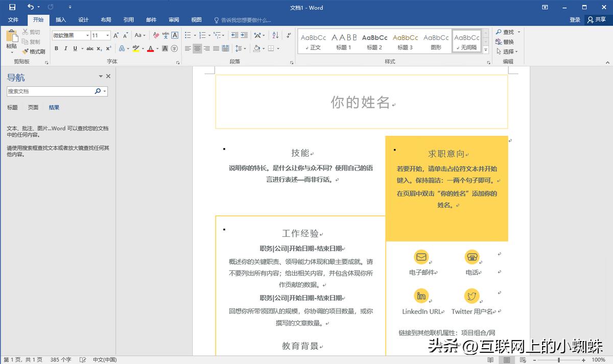Apply the Format Painter tool
The width and height of the screenshot is (613, 364).
(x=34, y=51)
